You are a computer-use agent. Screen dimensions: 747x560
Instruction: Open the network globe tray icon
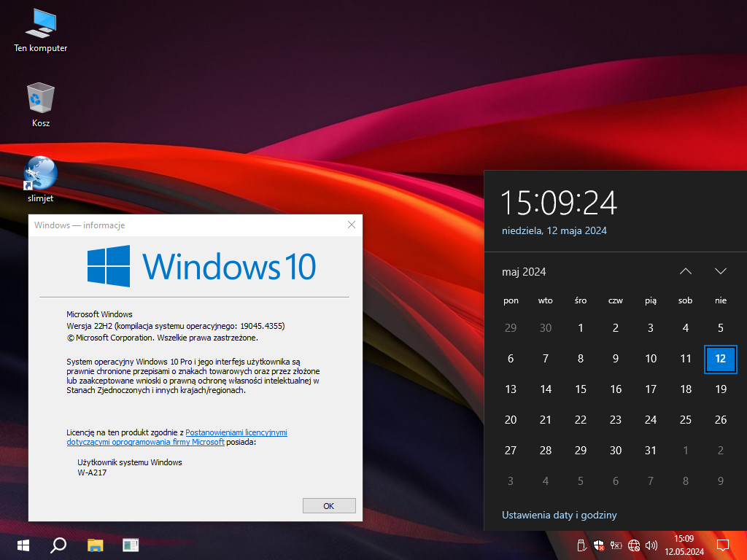point(633,545)
